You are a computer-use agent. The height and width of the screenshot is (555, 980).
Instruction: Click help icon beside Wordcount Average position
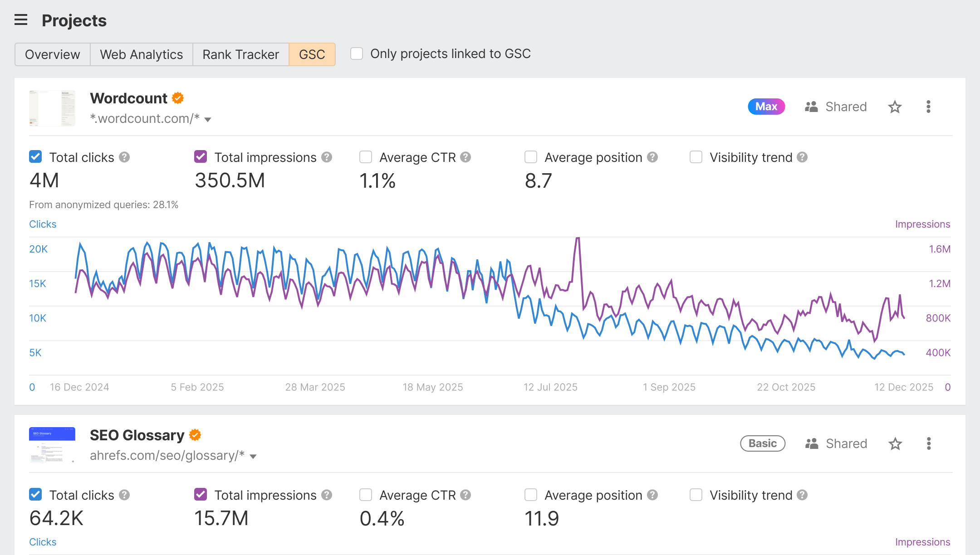(x=652, y=157)
